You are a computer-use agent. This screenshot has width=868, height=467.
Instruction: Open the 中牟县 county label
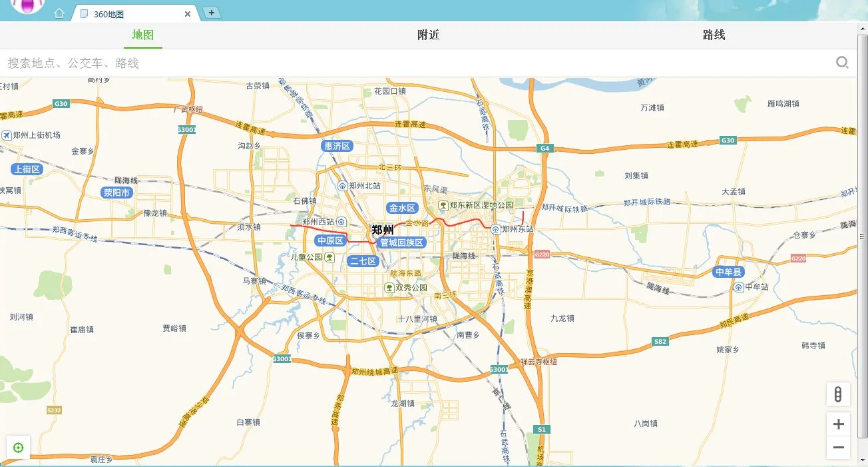[728, 271]
